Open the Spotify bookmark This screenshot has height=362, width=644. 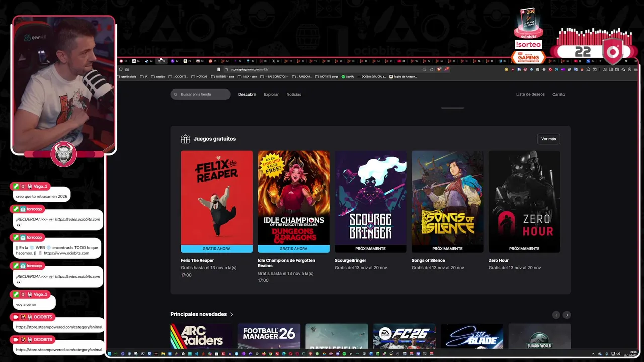point(348,77)
